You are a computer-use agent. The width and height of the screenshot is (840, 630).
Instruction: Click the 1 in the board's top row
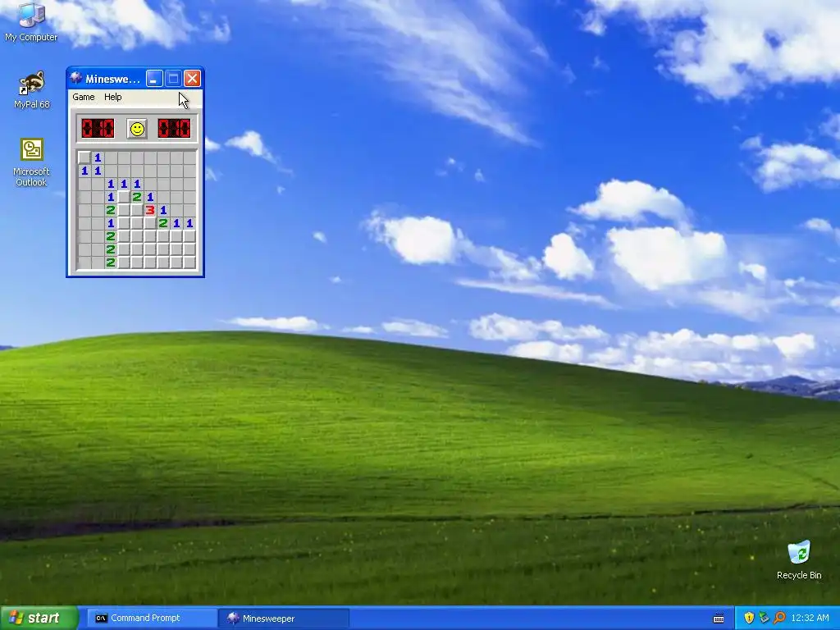[x=98, y=157]
